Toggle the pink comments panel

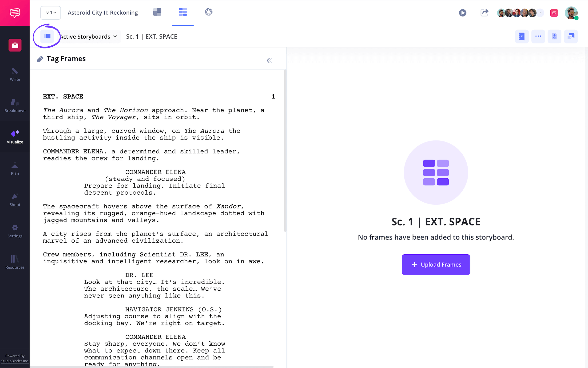click(554, 12)
